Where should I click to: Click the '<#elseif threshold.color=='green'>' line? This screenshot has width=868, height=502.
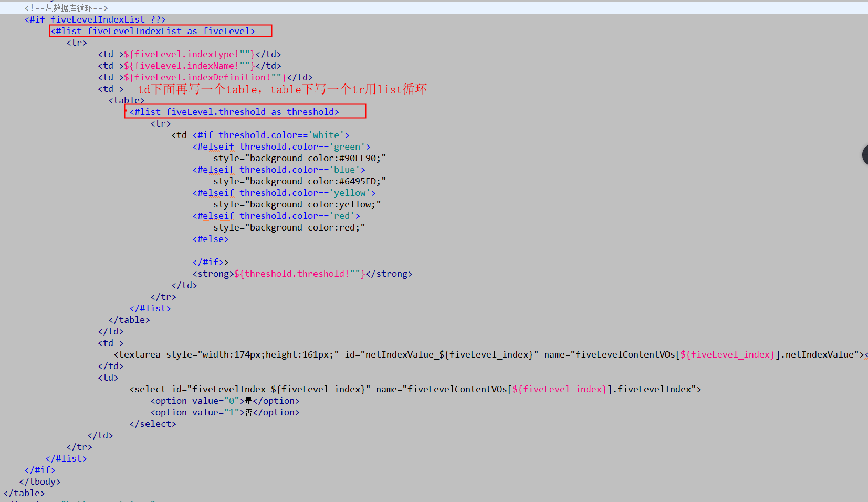(281, 147)
